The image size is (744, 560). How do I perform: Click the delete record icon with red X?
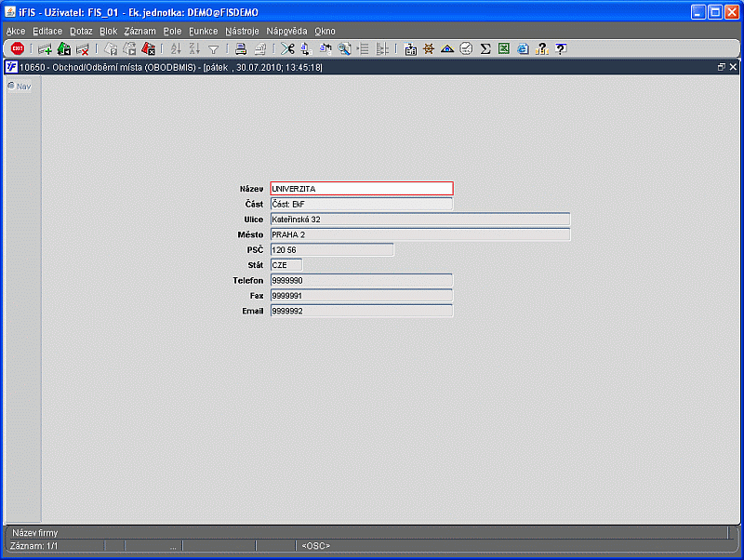83,48
